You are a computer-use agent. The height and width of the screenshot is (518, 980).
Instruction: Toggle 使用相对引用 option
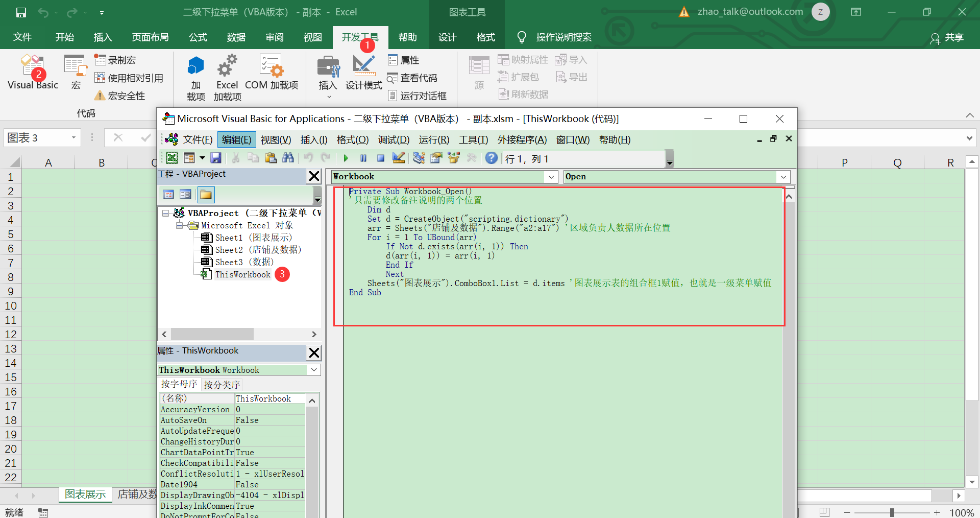(x=129, y=78)
